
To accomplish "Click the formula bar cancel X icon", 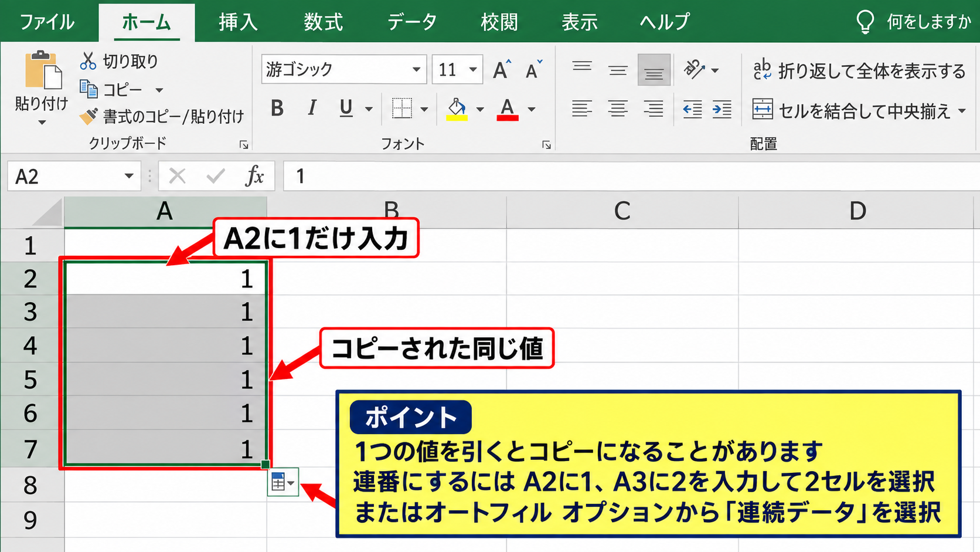I will click(177, 176).
